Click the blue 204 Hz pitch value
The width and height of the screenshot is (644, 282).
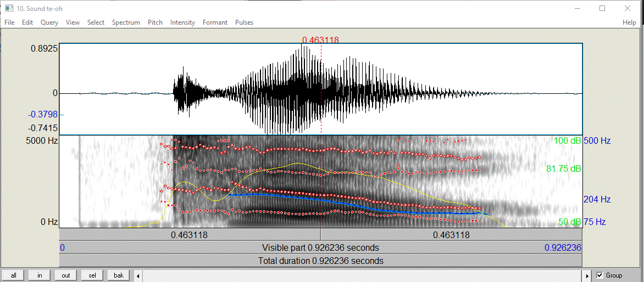597,199
